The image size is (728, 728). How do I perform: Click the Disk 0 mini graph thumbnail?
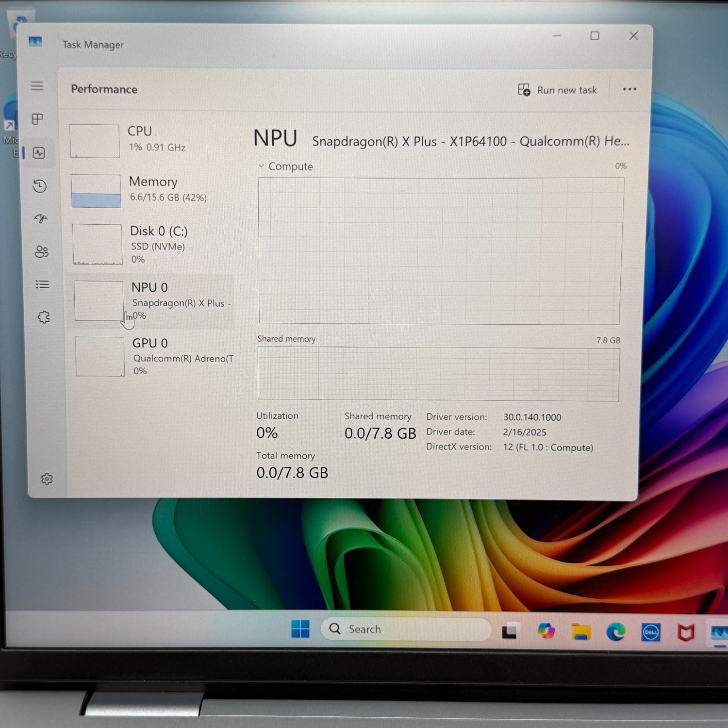[97, 244]
